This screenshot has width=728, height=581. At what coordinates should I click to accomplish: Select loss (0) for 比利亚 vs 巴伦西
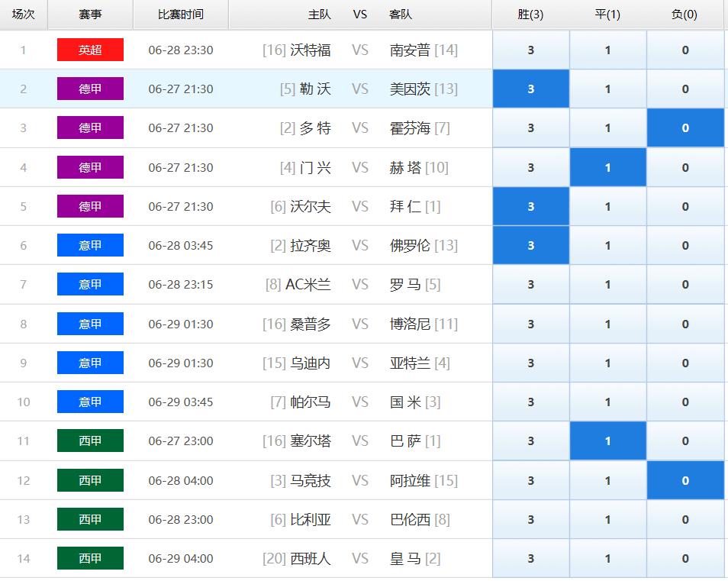tap(685, 519)
